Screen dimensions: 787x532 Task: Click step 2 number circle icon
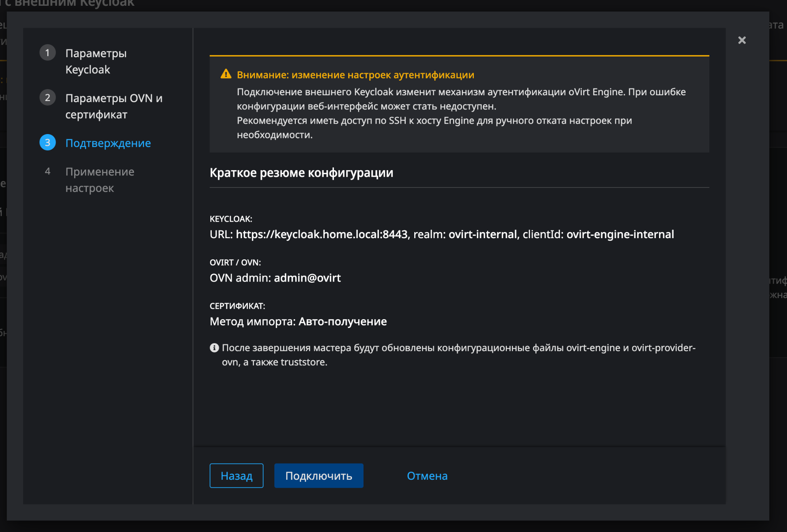[48, 98]
